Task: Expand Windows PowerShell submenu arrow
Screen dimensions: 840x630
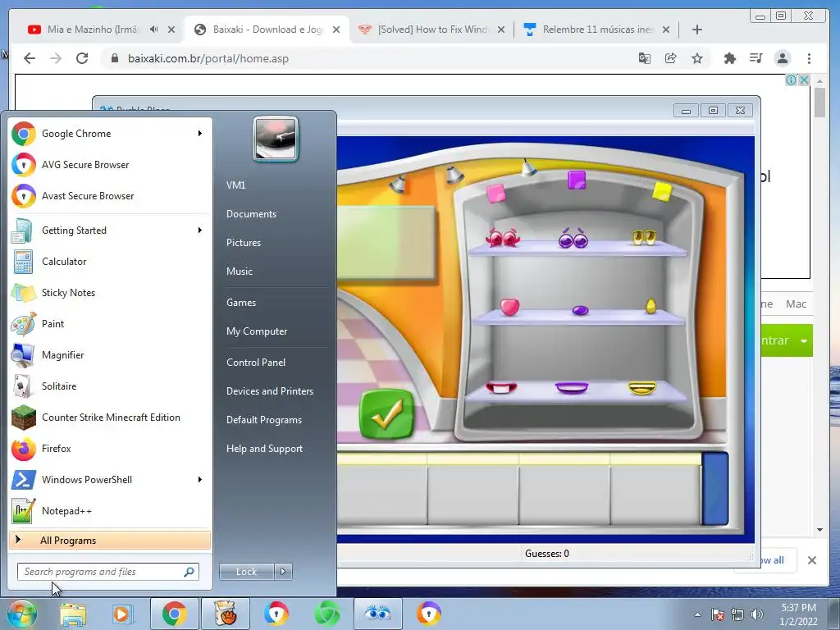Action: click(200, 479)
